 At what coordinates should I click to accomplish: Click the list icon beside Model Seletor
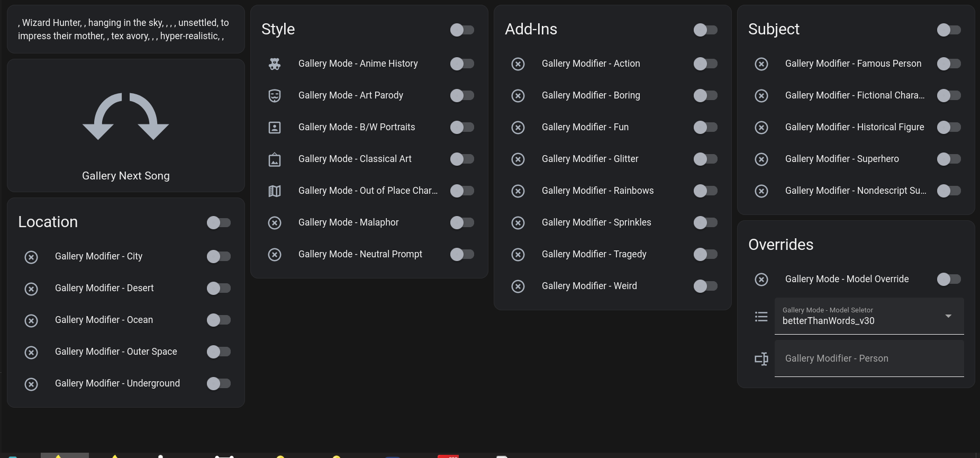[x=761, y=317]
